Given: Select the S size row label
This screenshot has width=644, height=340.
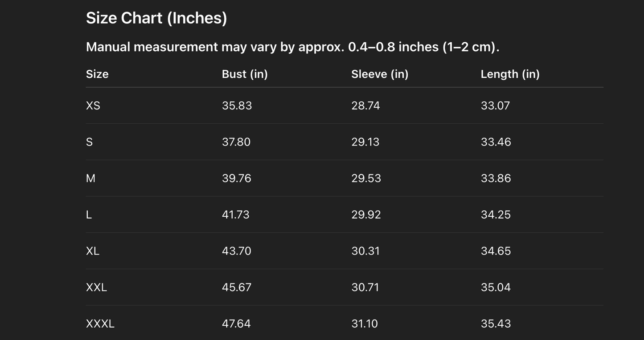Looking at the screenshot, I should point(90,142).
